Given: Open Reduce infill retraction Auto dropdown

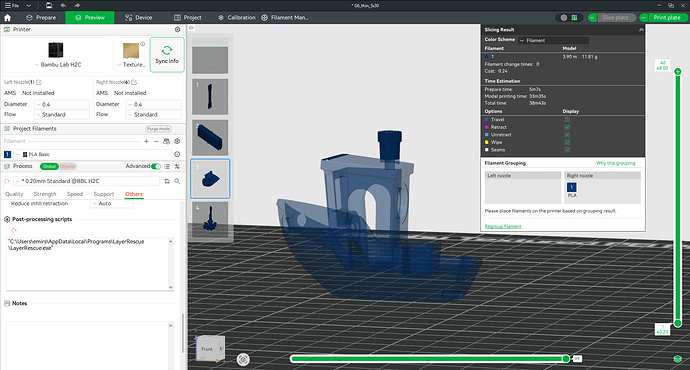Looking at the screenshot, I should [x=112, y=204].
